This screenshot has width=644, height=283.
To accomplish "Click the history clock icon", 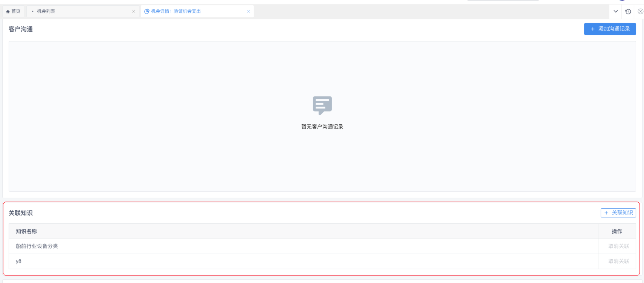I will [x=628, y=11].
